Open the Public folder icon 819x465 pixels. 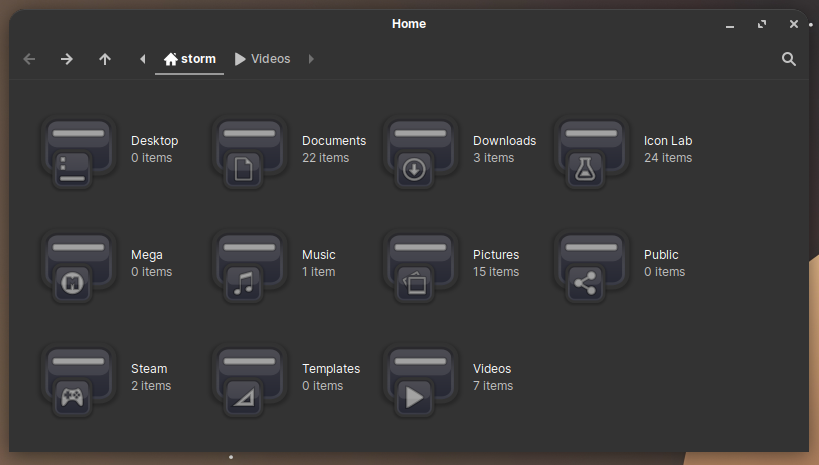point(591,266)
